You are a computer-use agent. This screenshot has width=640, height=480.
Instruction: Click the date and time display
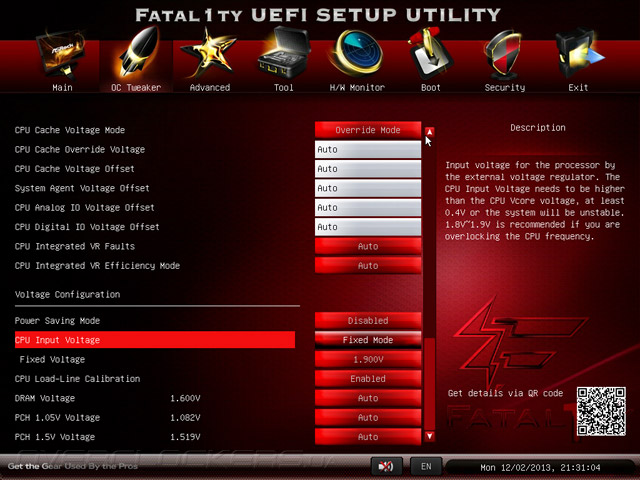(540, 467)
